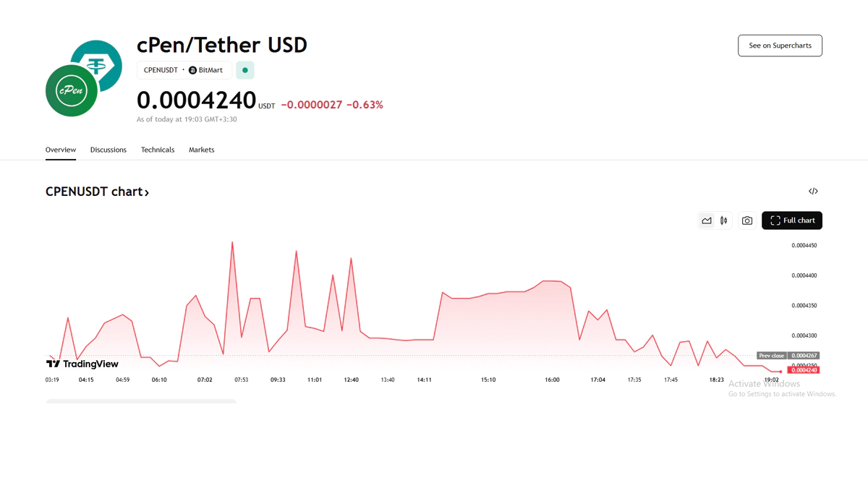Click the green market status indicator

[x=245, y=70]
